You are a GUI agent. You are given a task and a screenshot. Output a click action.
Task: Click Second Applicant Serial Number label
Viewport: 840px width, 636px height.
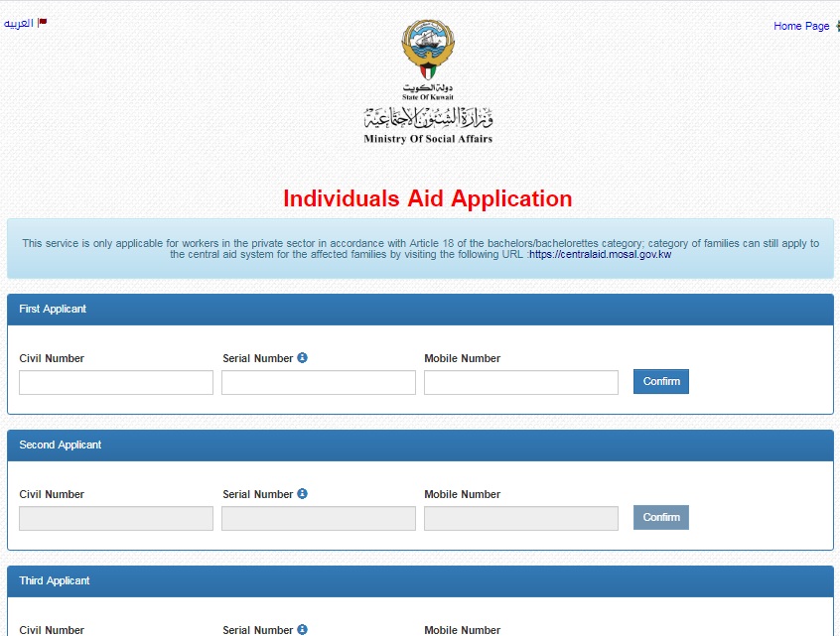(258, 494)
